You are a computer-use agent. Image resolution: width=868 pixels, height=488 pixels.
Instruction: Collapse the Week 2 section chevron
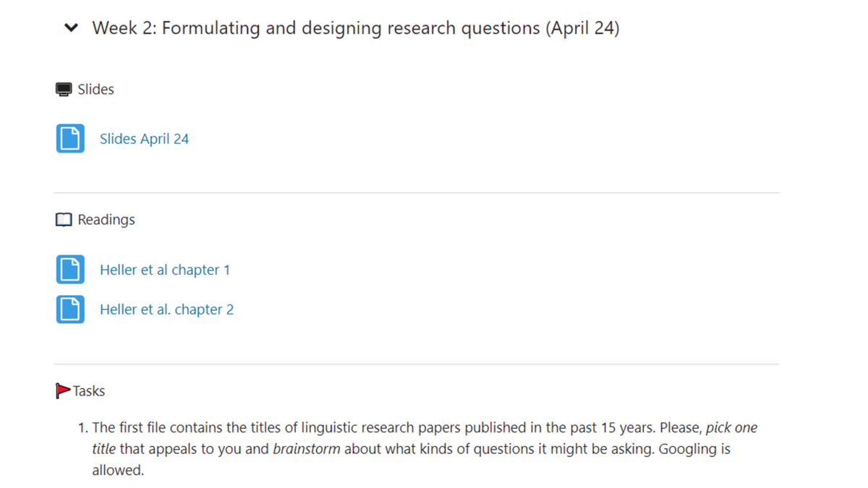coord(71,28)
